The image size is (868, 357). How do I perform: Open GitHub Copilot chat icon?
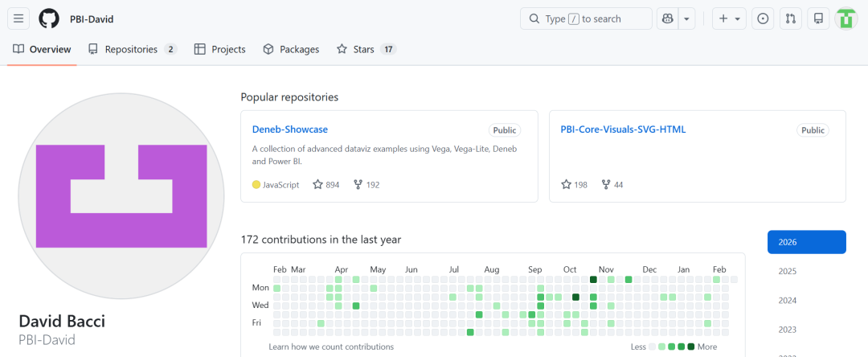[667, 18]
